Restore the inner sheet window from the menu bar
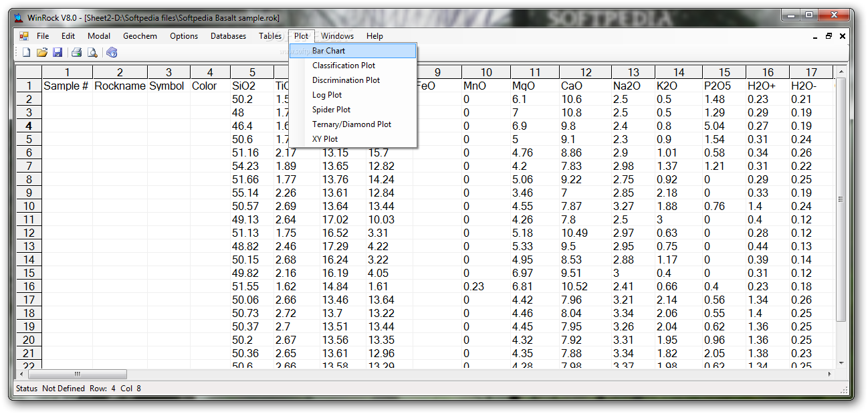 click(x=829, y=36)
